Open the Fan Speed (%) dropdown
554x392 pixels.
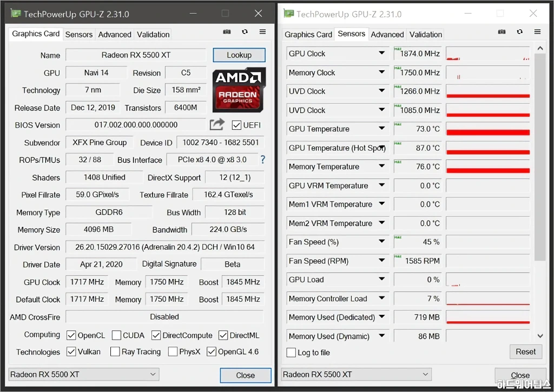click(381, 242)
